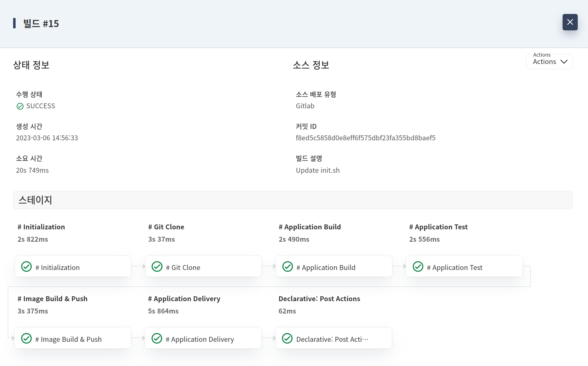The image size is (588, 366).
Task: Open the # Initialization stage card
Action: (x=73, y=267)
